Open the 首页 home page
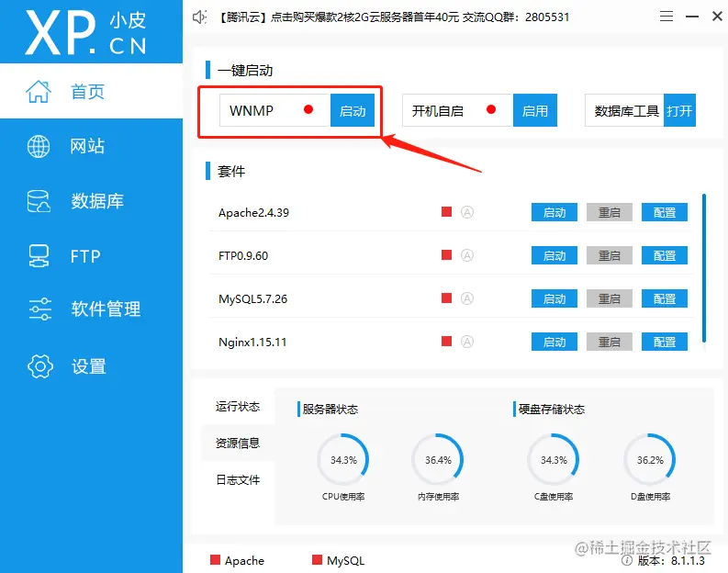The image size is (728, 573). (x=91, y=91)
